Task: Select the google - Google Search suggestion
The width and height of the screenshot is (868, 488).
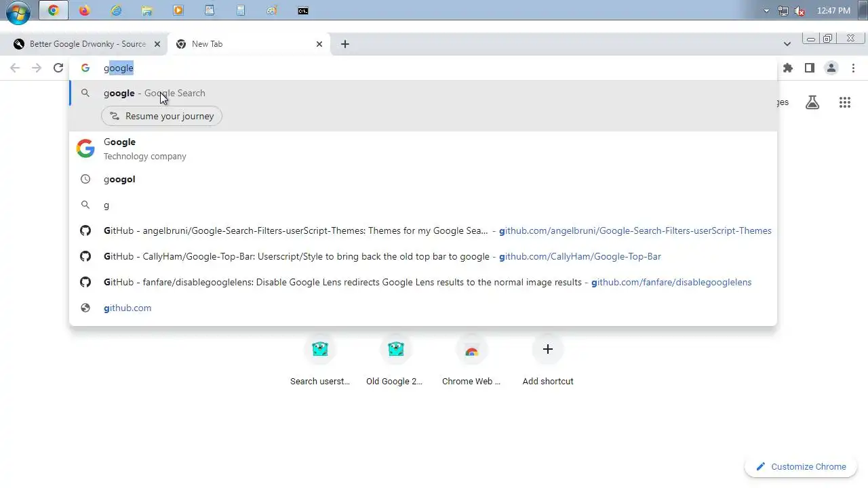Action: pyautogui.click(x=423, y=93)
